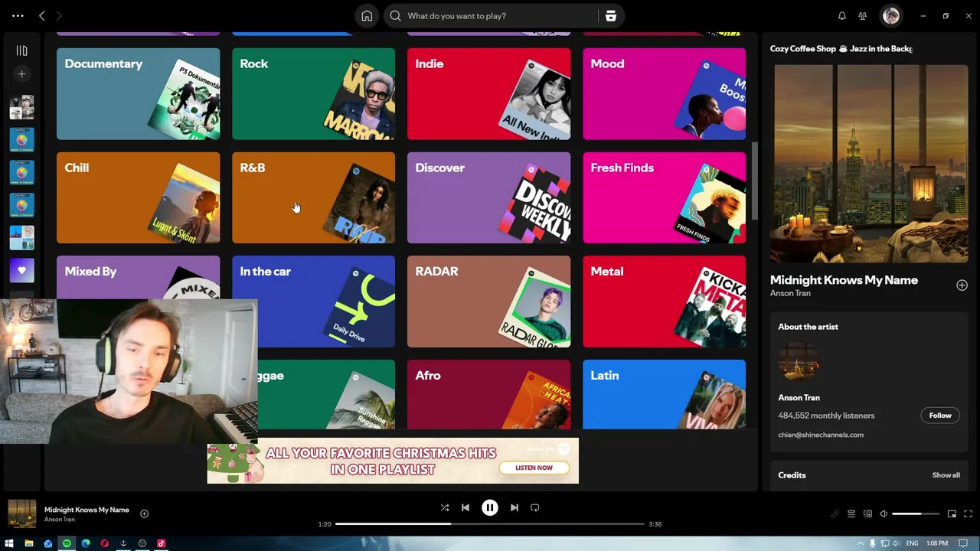This screenshot has height=551, width=980.
Task: Open the In the car category
Action: point(313,302)
